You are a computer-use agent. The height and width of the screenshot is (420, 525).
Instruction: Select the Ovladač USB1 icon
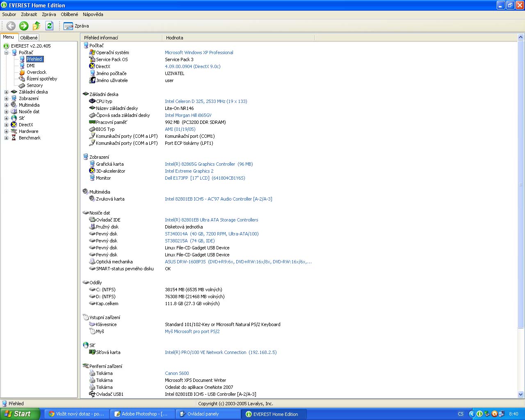coord(92,394)
